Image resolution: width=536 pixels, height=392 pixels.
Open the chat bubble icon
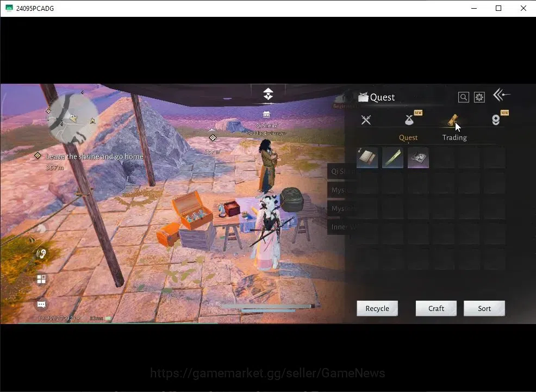click(x=41, y=304)
